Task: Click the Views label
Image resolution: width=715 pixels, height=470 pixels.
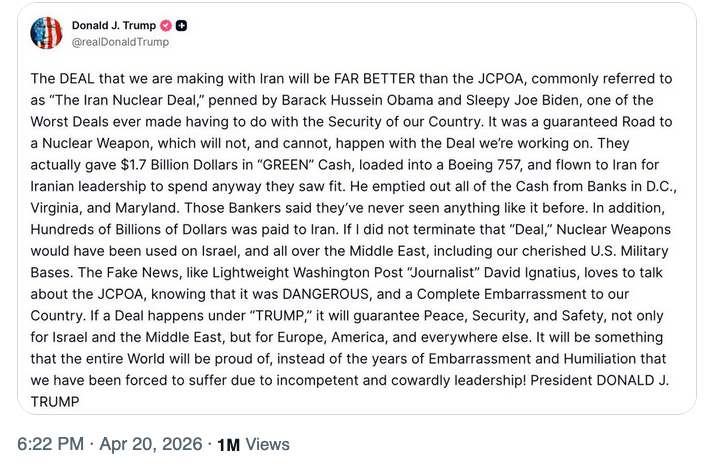Action: pos(267,444)
